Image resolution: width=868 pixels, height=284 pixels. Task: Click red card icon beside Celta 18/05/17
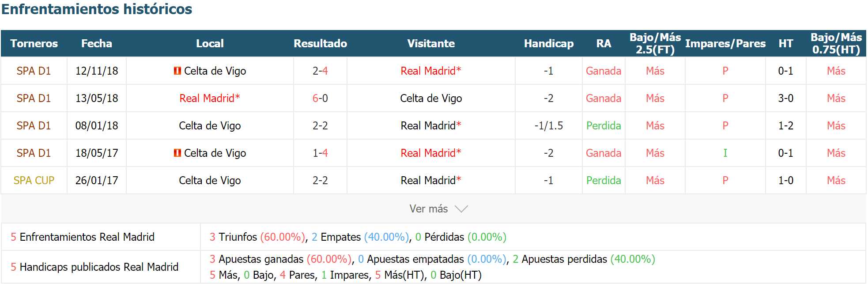coord(177,153)
